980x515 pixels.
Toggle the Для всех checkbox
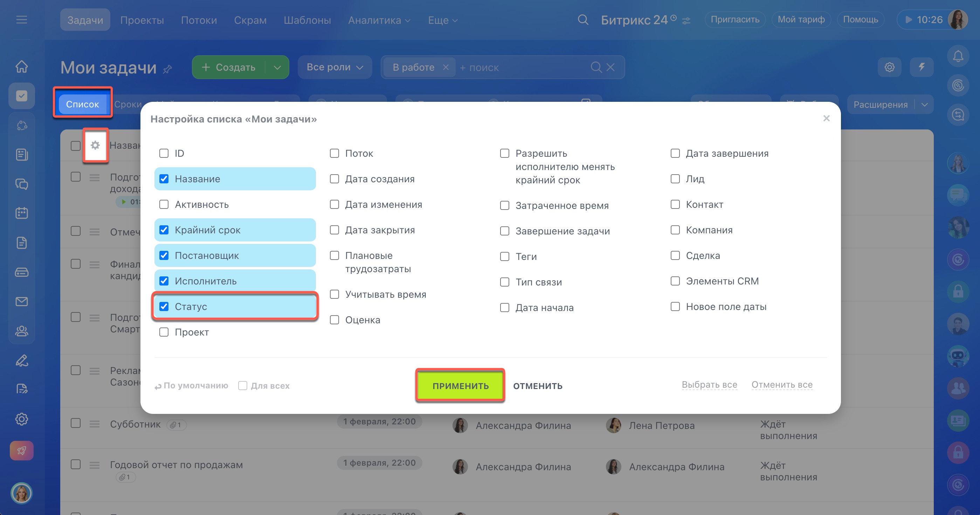[x=243, y=386]
